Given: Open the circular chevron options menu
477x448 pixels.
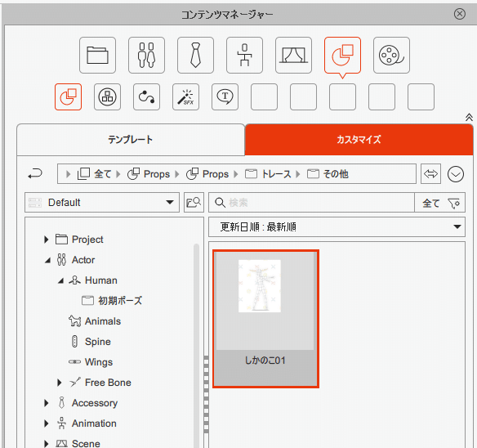Looking at the screenshot, I should 456,174.
